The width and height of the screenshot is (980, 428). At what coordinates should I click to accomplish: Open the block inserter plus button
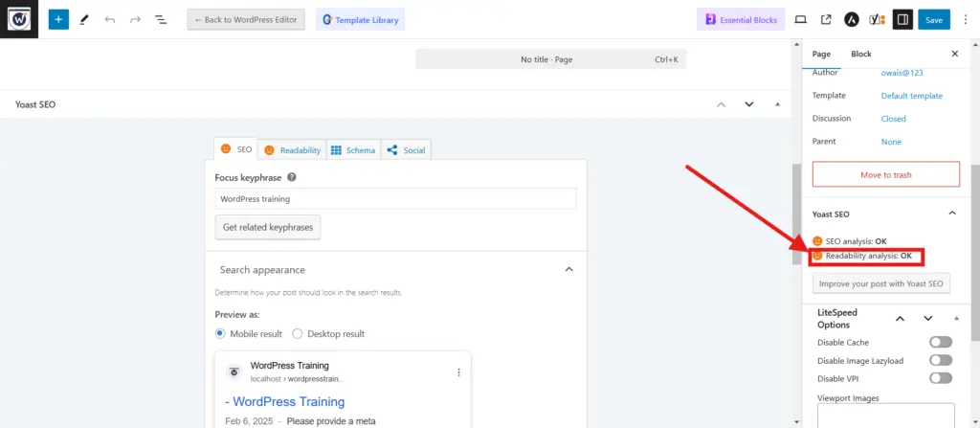pos(58,19)
